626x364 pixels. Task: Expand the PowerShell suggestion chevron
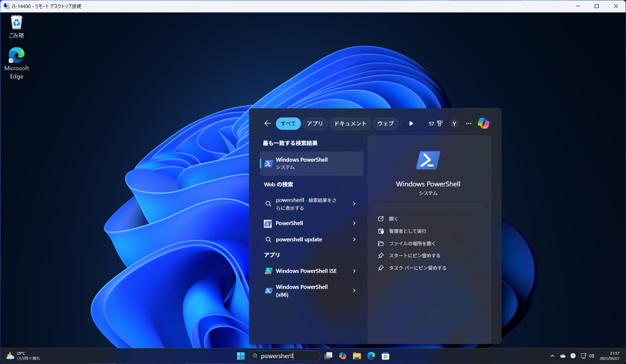coord(354,223)
